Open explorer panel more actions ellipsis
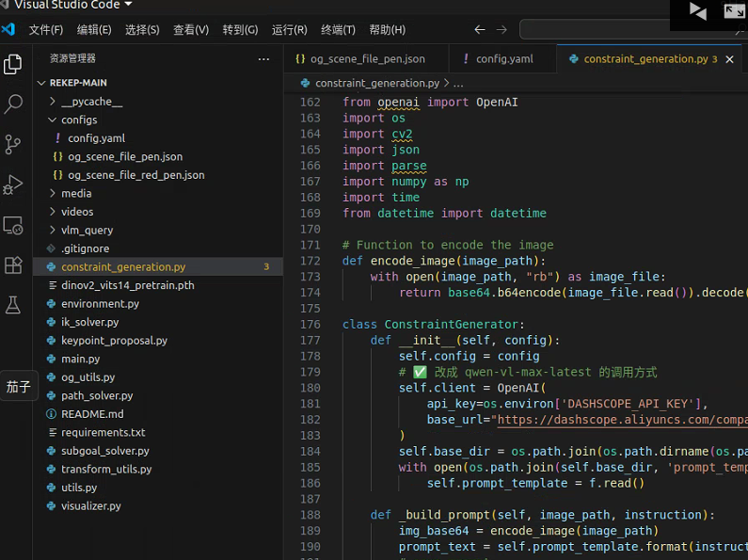 263,59
